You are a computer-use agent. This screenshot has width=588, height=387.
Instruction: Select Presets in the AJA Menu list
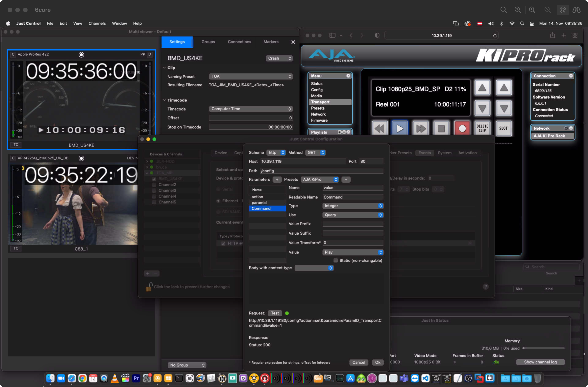[x=318, y=108]
